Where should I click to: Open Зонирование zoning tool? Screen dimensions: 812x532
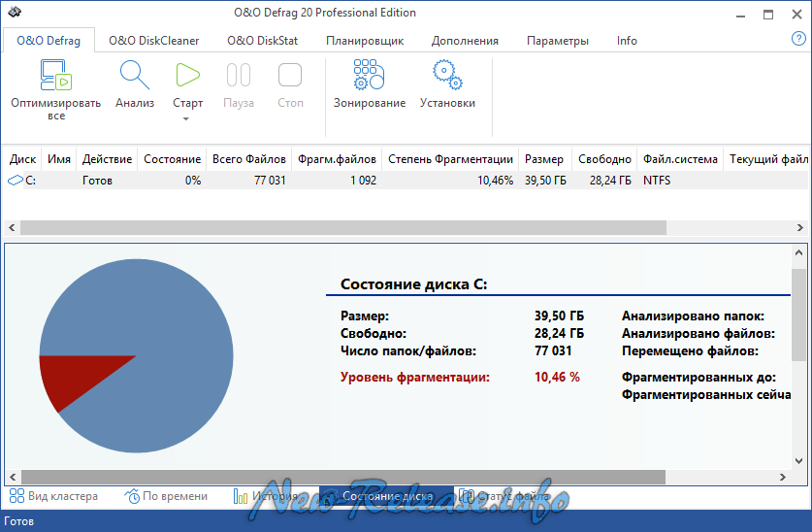tap(370, 75)
